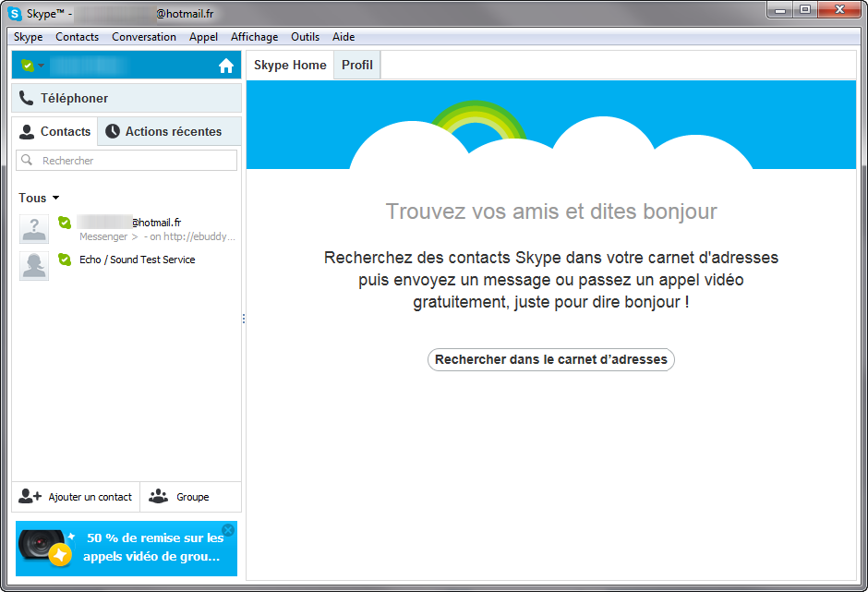Expand the Tous contact filter dropdown
The image size is (868, 592).
[x=39, y=199]
